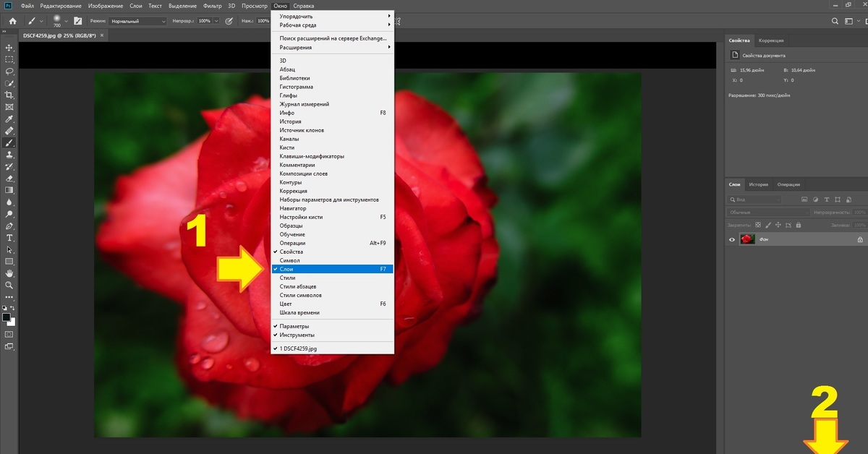
Task: Open the blend mode dropdown Обычные
Action: coord(768,213)
